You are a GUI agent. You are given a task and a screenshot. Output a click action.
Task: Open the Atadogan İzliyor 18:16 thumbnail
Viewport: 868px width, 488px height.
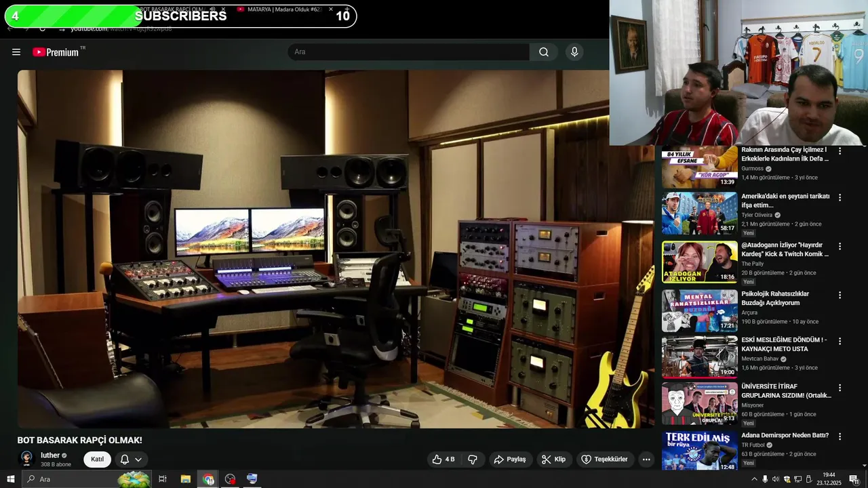pyautogui.click(x=700, y=262)
